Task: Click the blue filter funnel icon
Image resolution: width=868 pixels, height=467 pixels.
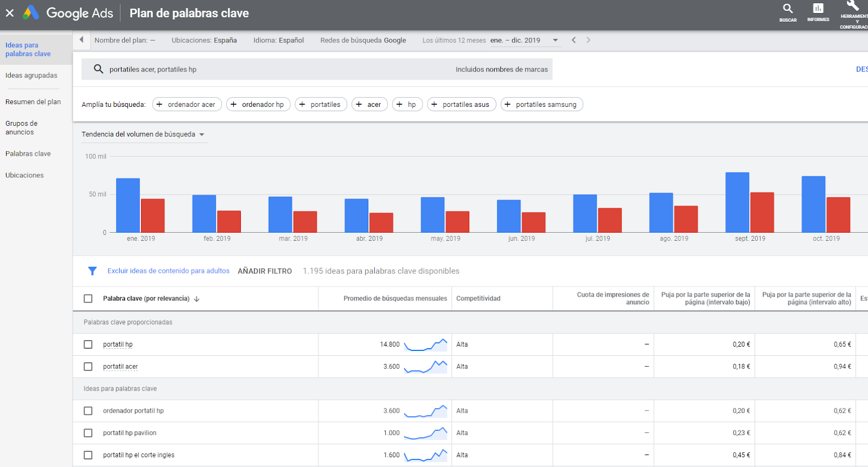Action: 92,271
